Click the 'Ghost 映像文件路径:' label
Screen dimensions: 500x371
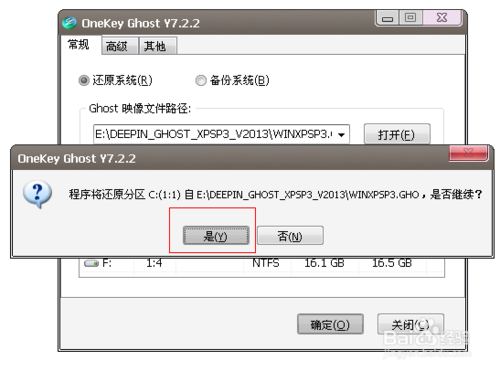(140, 109)
